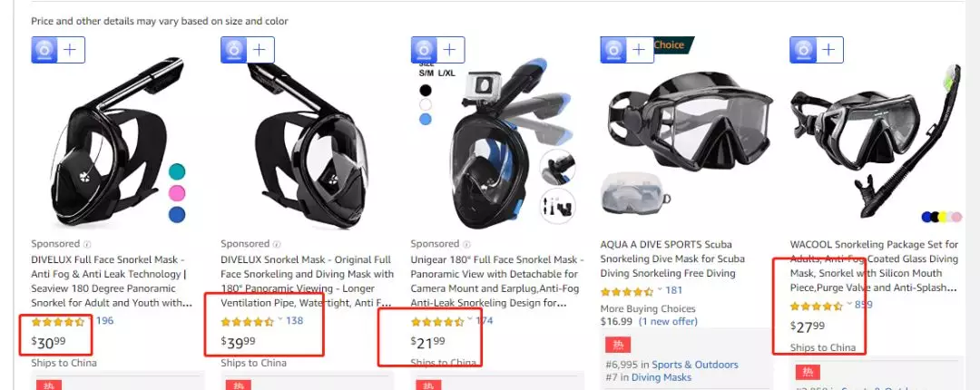Choose the black color option on Unigear mask
The image size is (980, 390).
click(x=426, y=90)
